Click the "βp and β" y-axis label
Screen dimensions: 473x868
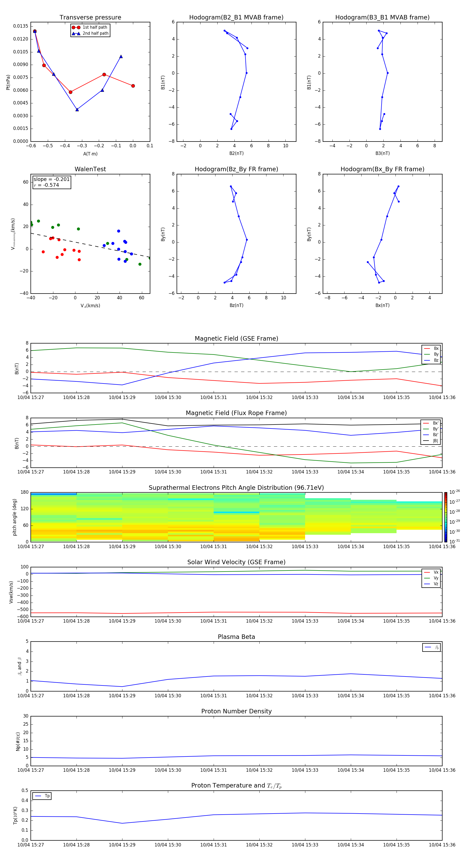[x=20, y=666]
